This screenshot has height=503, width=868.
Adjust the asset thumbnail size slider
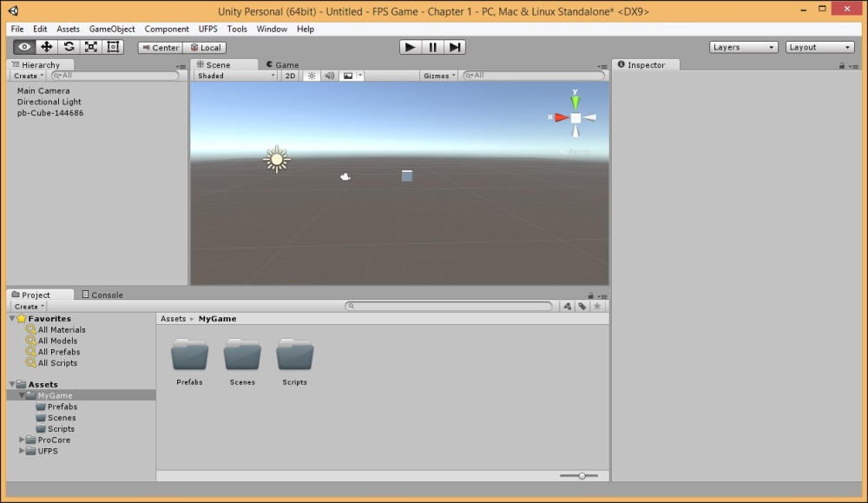(x=582, y=475)
